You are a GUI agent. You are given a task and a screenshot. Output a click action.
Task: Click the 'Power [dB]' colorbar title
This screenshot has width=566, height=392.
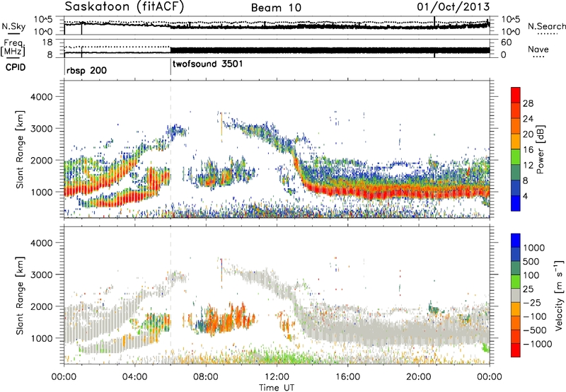pos(540,149)
